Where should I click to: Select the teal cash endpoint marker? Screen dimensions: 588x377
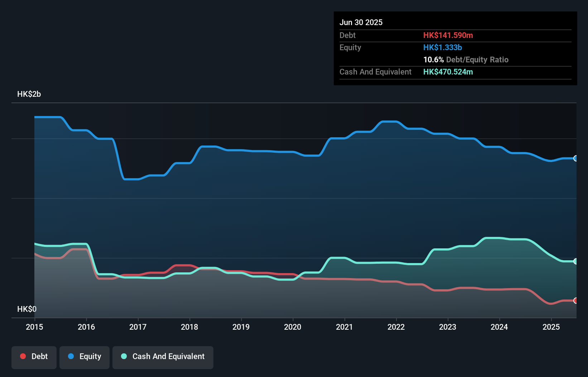575,261
